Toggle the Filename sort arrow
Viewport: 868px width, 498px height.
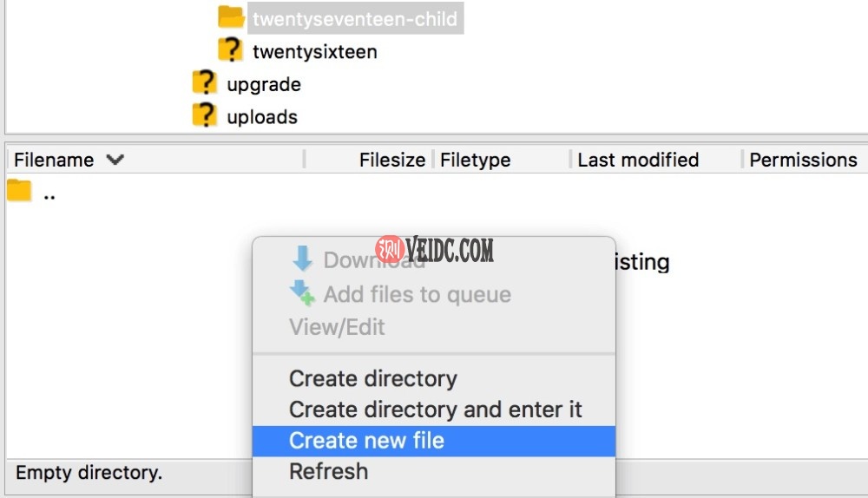(x=115, y=160)
